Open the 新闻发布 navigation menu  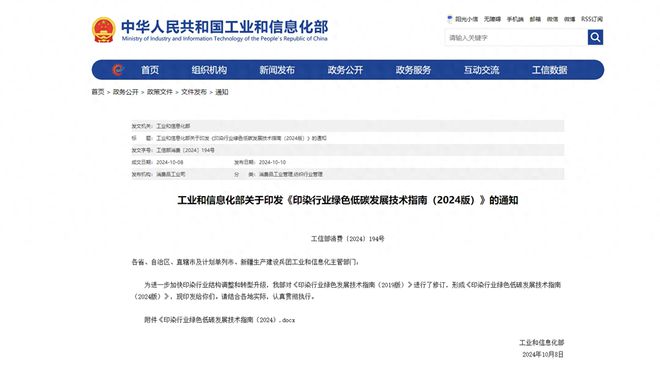(277, 70)
